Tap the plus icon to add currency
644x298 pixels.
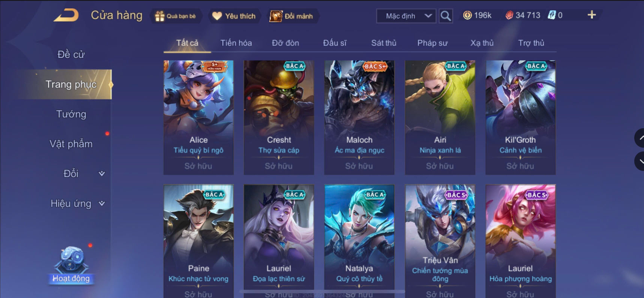(x=591, y=15)
